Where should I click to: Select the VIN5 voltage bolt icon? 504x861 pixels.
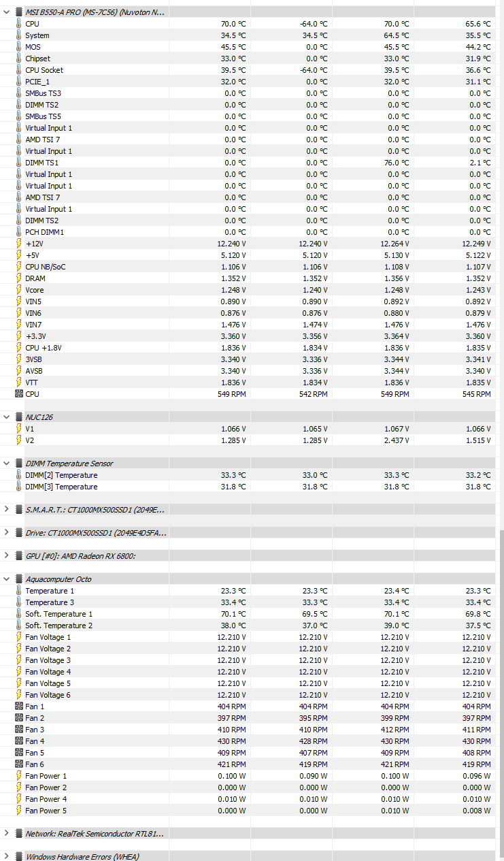19,302
